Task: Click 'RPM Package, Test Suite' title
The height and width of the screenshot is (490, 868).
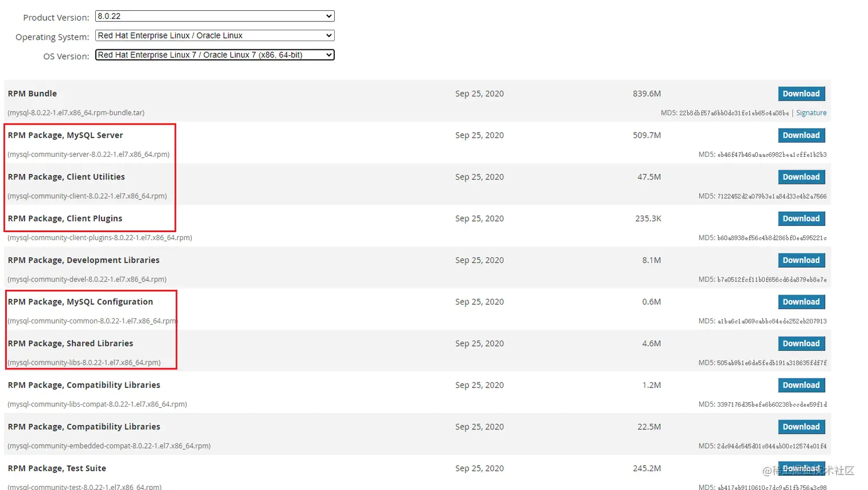Action: click(x=57, y=469)
